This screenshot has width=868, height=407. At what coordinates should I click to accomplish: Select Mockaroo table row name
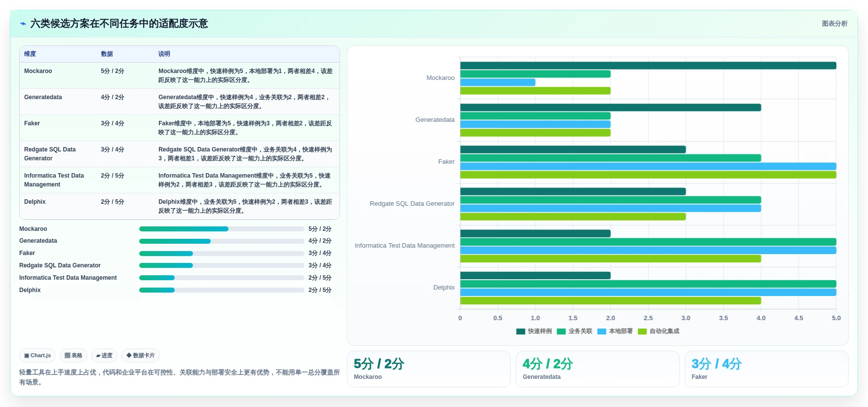(38, 71)
